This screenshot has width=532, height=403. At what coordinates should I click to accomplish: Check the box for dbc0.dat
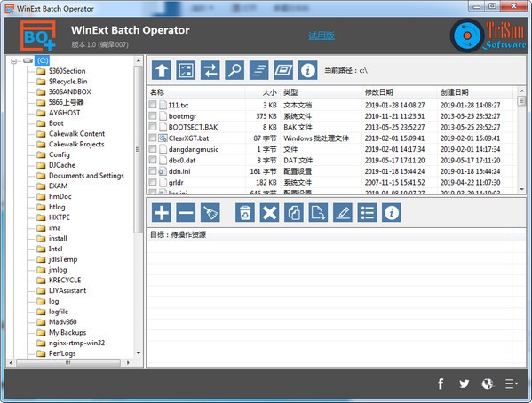pyautogui.click(x=153, y=160)
